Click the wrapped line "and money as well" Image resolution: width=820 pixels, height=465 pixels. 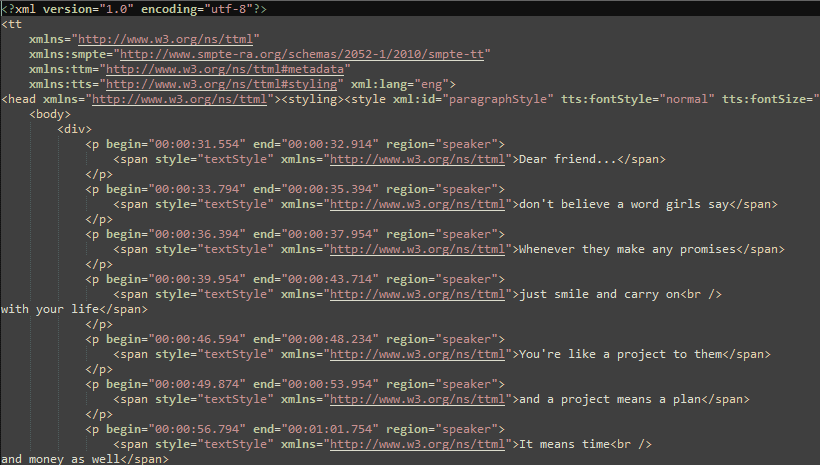(x=60, y=459)
